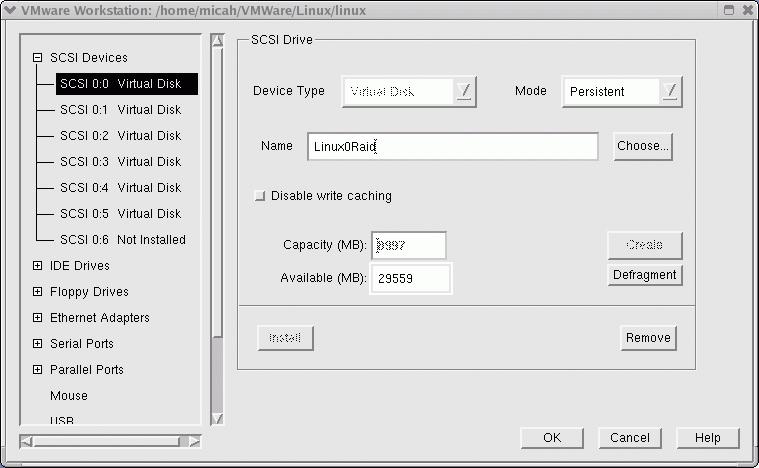Image resolution: width=759 pixels, height=468 pixels.
Task: Expand the Serial Ports node
Action: coord(38,344)
